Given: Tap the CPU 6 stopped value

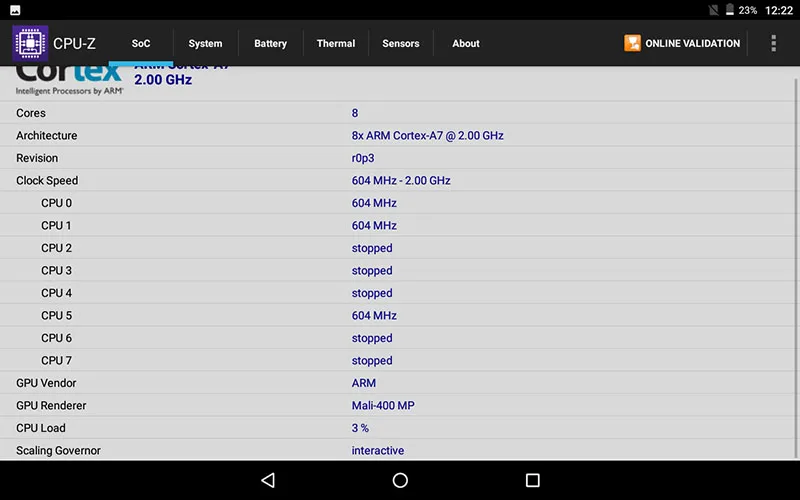Looking at the screenshot, I should click(x=371, y=338).
